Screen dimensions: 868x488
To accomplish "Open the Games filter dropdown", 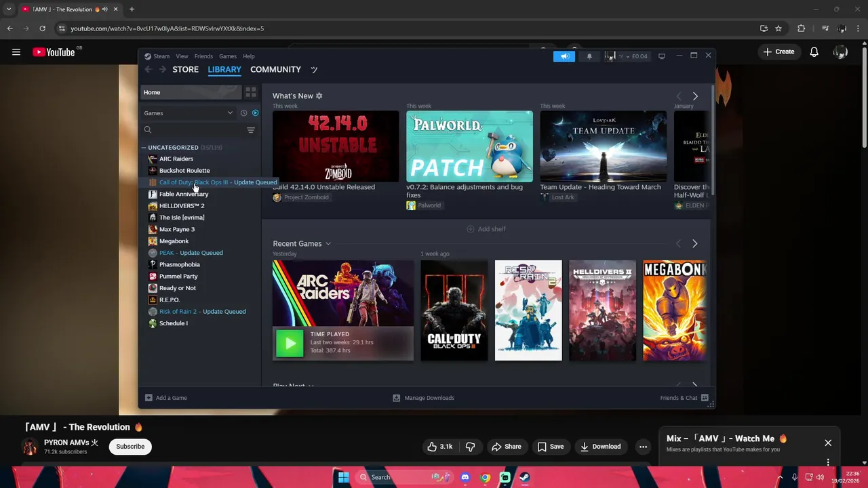I will [x=189, y=113].
